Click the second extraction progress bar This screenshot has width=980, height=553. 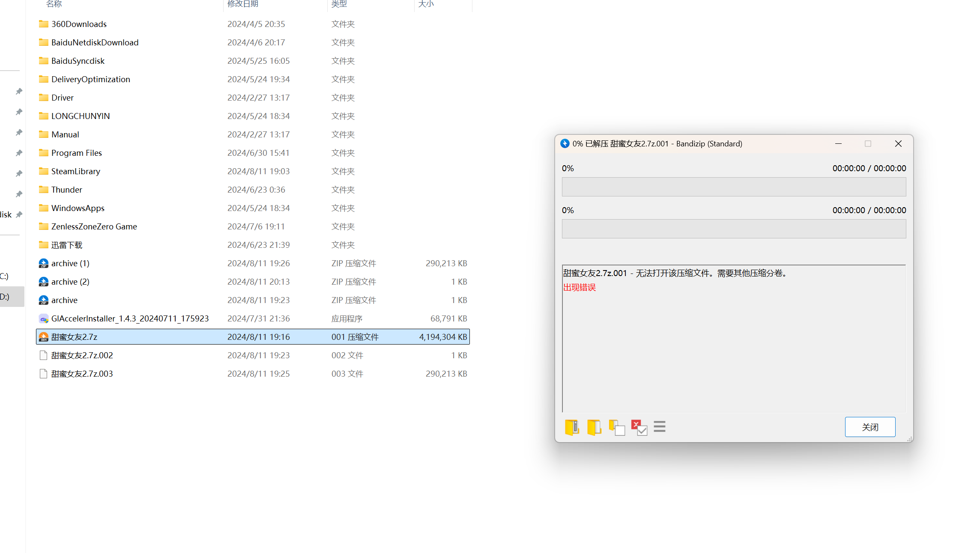[x=734, y=229]
